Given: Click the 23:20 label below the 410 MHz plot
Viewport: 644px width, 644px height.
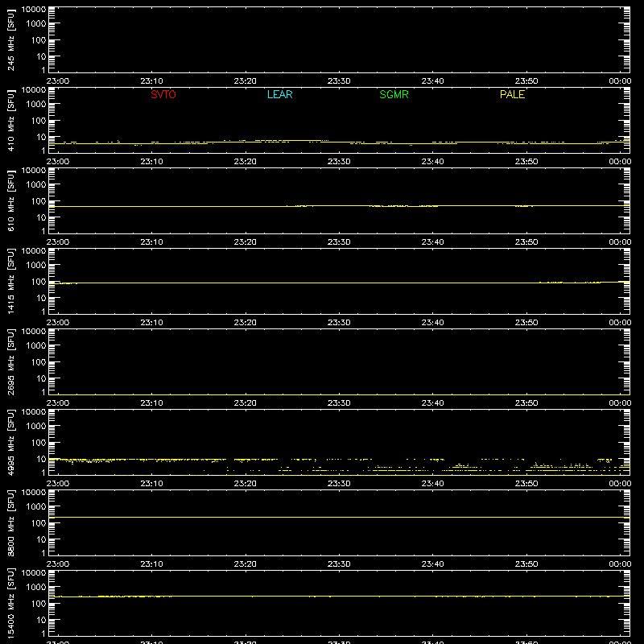Looking at the screenshot, I should click(246, 162).
